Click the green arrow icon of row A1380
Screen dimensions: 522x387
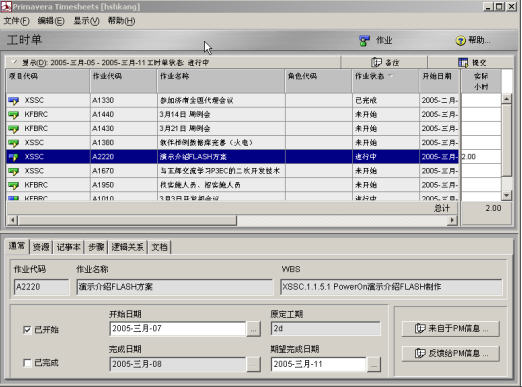click(14, 143)
